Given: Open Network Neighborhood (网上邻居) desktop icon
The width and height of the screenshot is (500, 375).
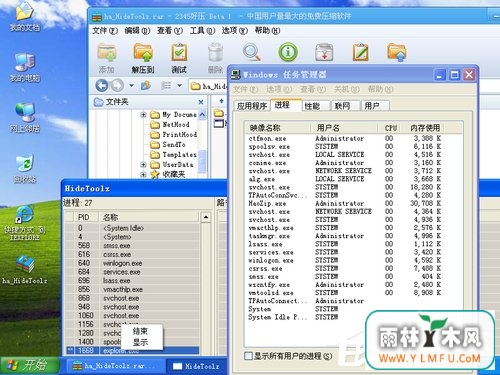Looking at the screenshot, I should click(x=25, y=117).
